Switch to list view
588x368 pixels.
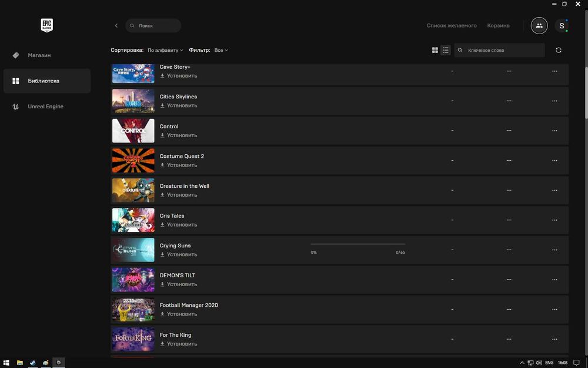pyautogui.click(x=445, y=50)
